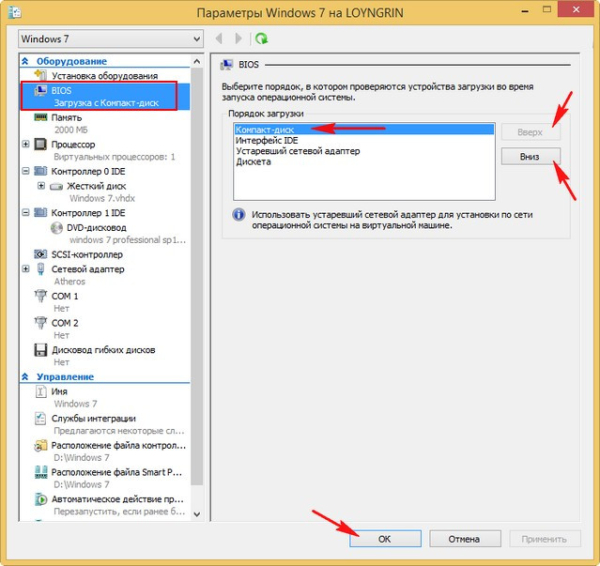This screenshot has height=566, width=600.
Task: Click the Службы интеграции icon
Action: tap(41, 418)
